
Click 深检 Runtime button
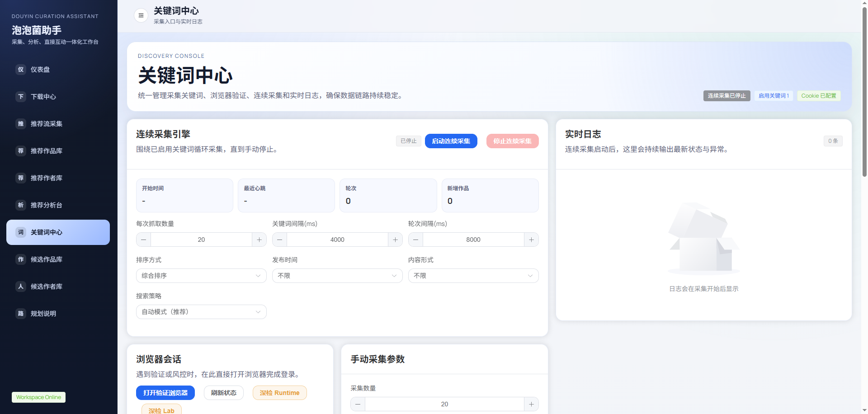point(279,393)
